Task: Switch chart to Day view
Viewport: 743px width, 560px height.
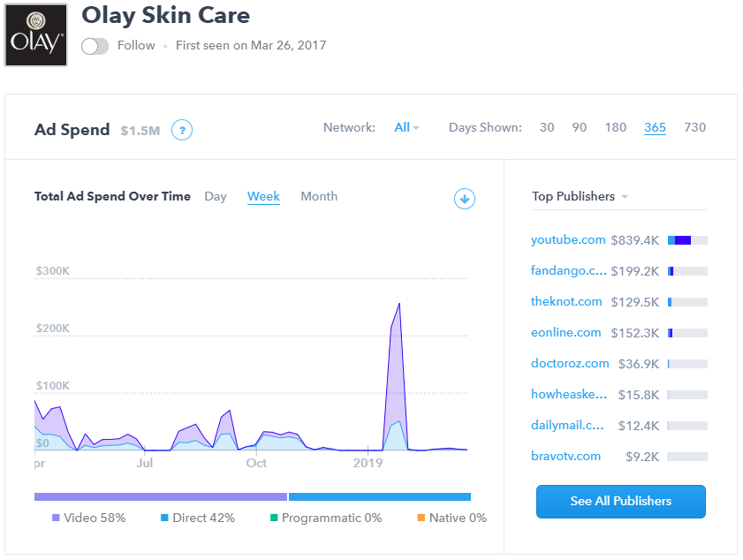Action: [x=216, y=197]
